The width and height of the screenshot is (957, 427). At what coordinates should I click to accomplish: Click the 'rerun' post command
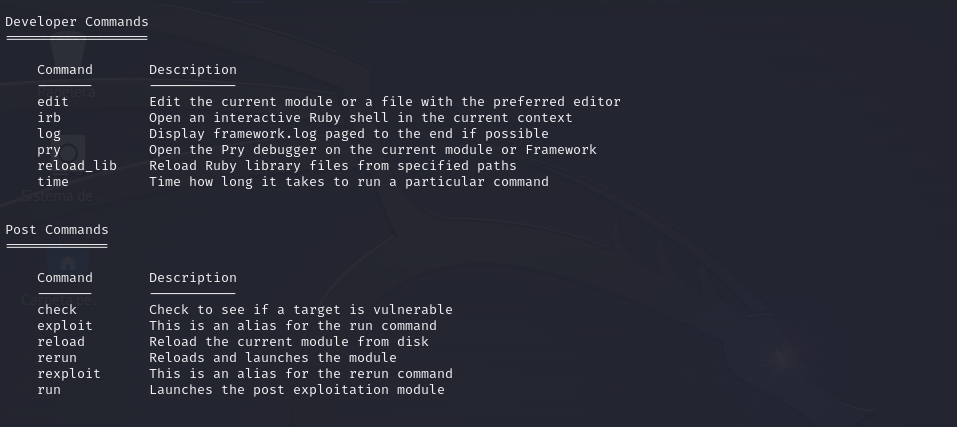tap(57, 357)
